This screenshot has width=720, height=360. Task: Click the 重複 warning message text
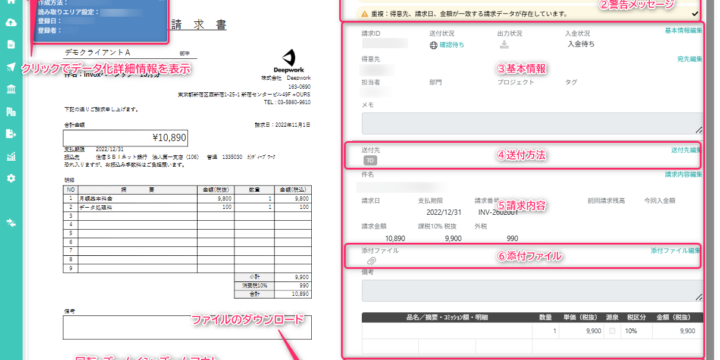pyautogui.click(x=468, y=14)
